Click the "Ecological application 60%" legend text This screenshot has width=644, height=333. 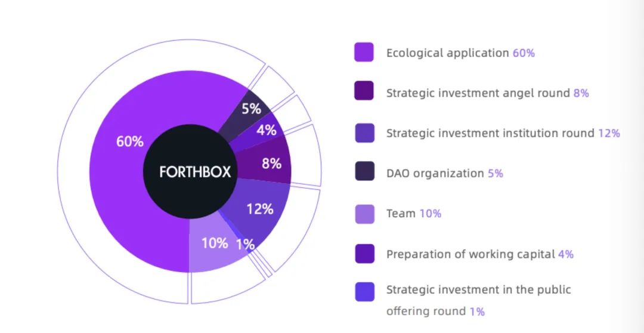pos(460,53)
